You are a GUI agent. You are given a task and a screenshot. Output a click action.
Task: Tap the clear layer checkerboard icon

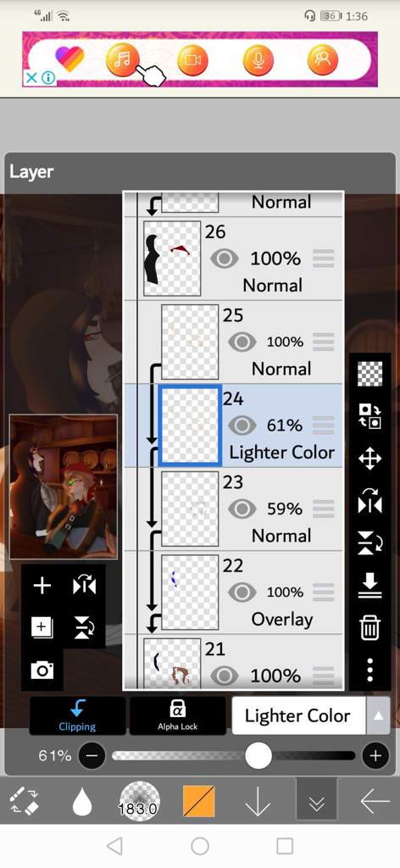pyautogui.click(x=370, y=374)
